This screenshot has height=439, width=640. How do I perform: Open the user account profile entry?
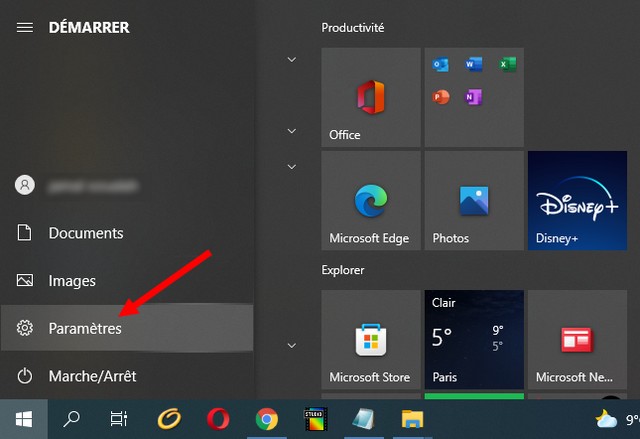pyautogui.click(x=80, y=185)
